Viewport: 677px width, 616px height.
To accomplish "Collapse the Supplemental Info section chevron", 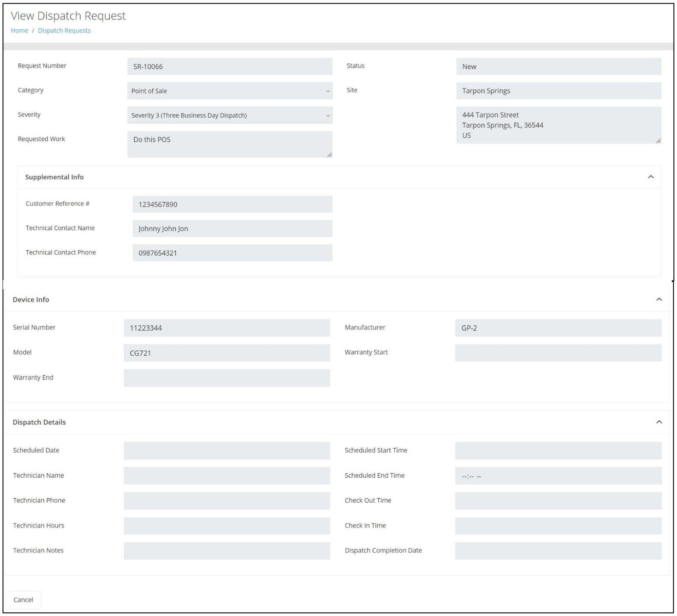I will pyautogui.click(x=650, y=177).
